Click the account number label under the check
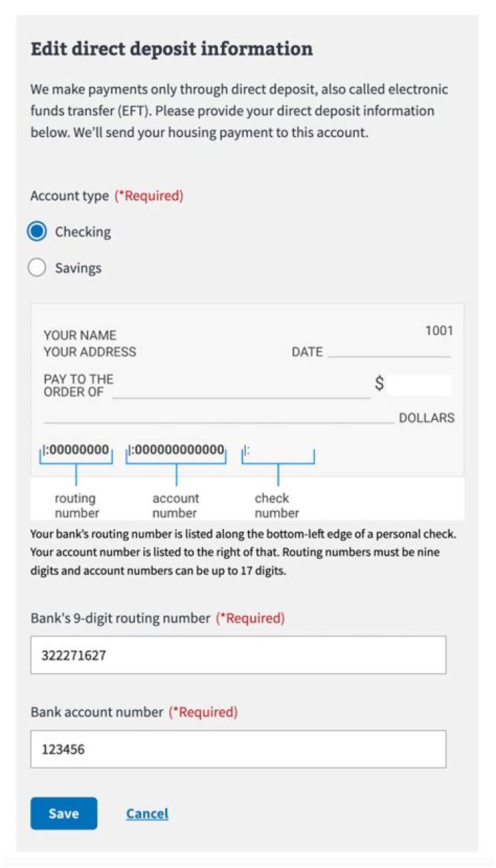Image resolution: width=496 pixels, height=868 pixels. point(176,505)
